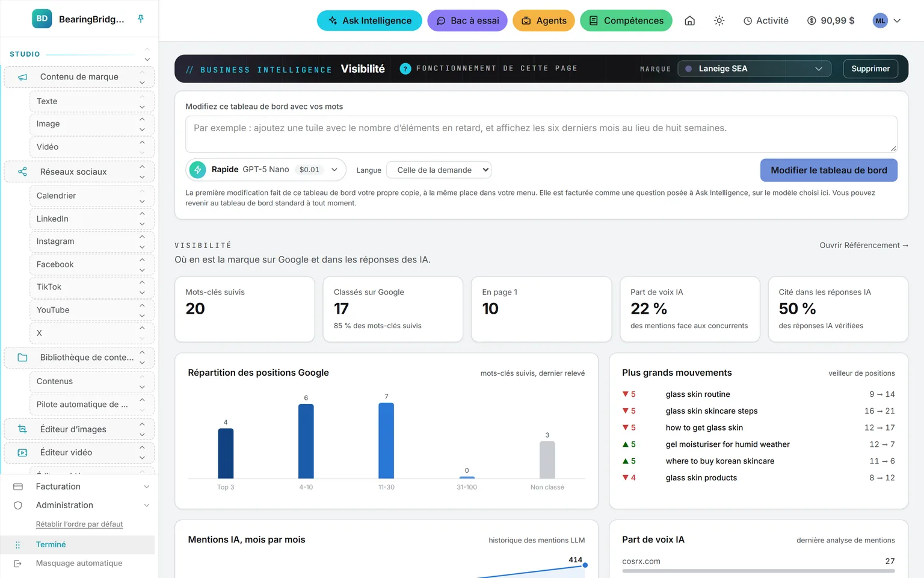Image resolution: width=924 pixels, height=578 pixels.
Task: Move YouTube up with its arrow
Action: point(142,305)
